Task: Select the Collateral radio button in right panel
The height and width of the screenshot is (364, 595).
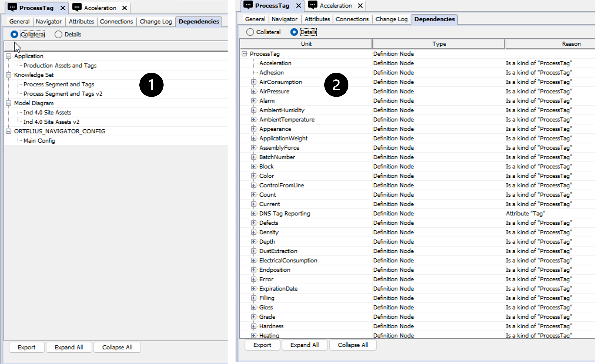Action: [x=250, y=32]
